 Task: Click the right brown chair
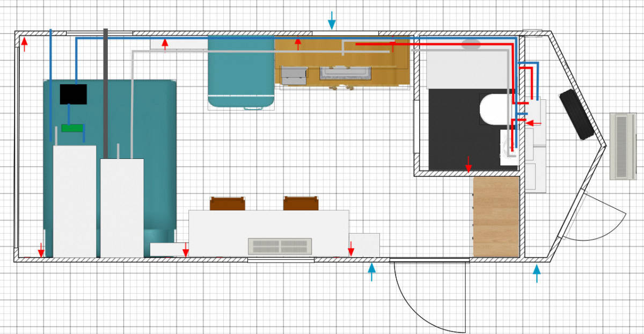tap(301, 204)
